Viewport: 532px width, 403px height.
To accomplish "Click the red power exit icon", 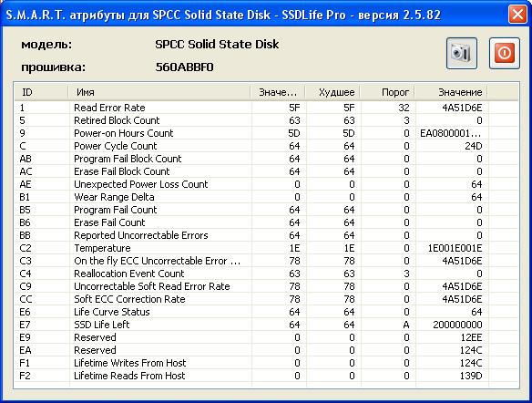I will pos(504,53).
